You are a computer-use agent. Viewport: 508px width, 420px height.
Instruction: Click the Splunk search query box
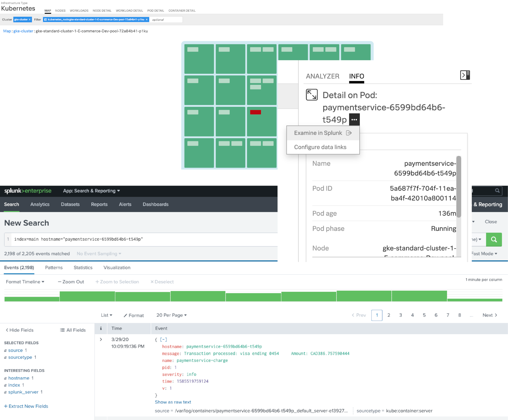click(141, 239)
